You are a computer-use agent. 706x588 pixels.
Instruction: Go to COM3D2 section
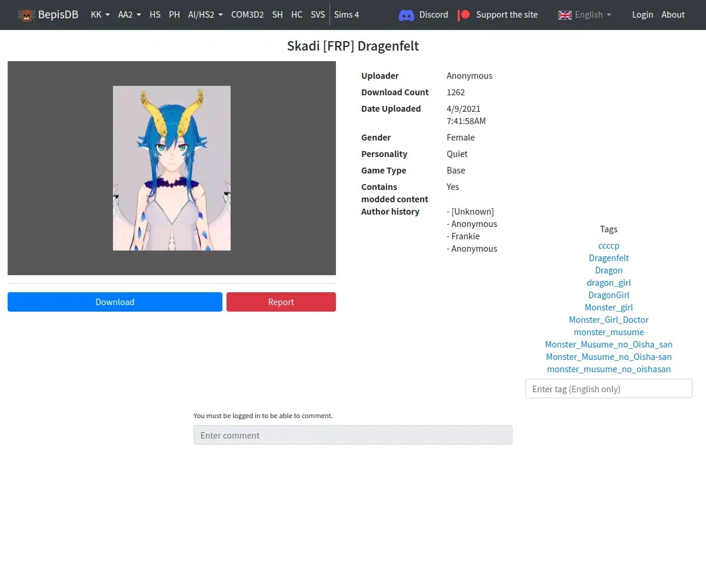tap(247, 15)
